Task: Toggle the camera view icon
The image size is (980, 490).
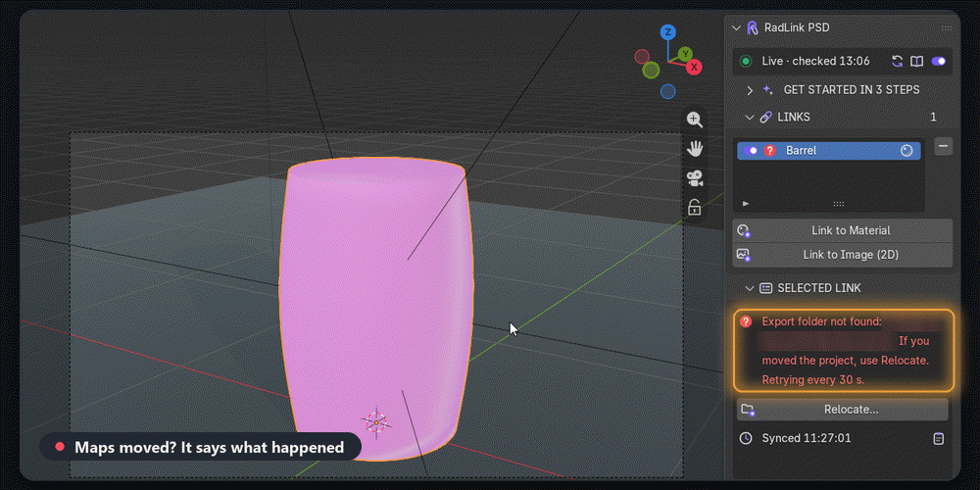Action: [x=695, y=178]
